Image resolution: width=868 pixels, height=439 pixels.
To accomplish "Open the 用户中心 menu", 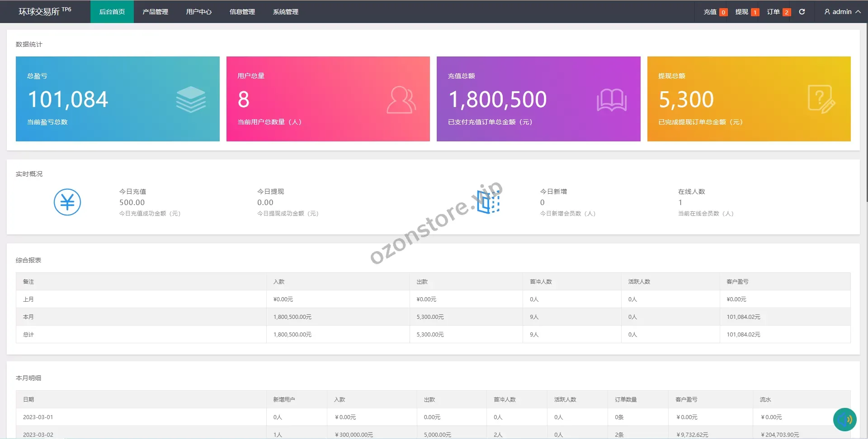I will [x=198, y=12].
